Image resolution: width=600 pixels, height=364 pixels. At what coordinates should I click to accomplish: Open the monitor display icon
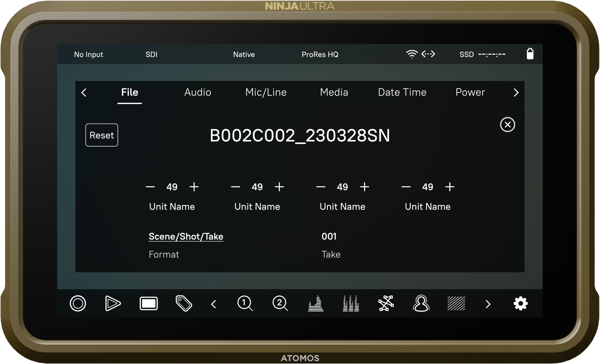tap(148, 303)
